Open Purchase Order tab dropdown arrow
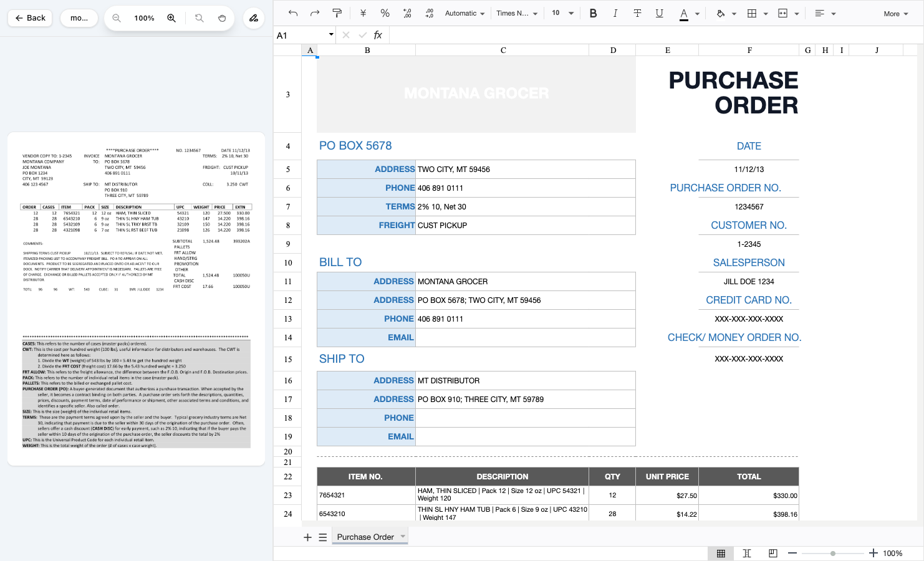Image resolution: width=924 pixels, height=561 pixels. (x=403, y=536)
